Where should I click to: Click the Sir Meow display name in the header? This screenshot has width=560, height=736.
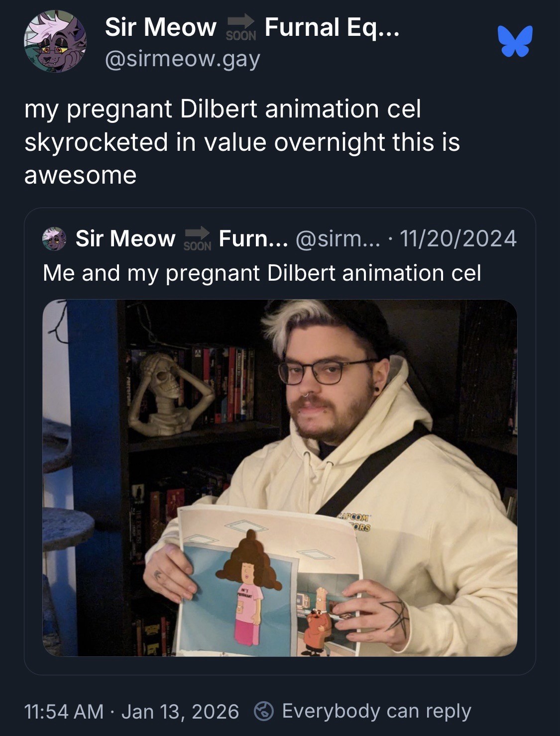point(161,27)
